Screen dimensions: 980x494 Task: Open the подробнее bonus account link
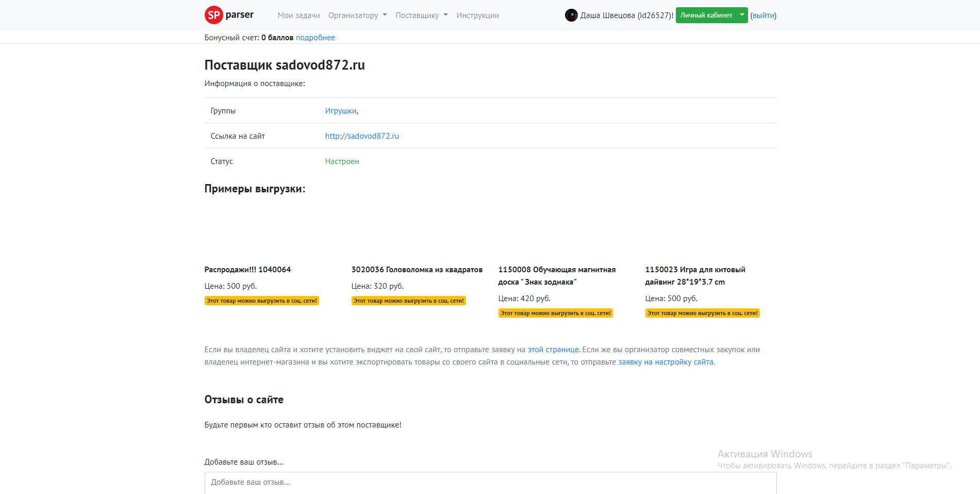pyautogui.click(x=315, y=38)
